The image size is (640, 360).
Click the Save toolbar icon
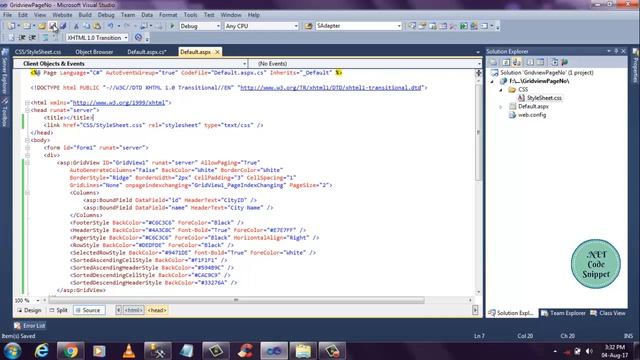tap(53, 26)
